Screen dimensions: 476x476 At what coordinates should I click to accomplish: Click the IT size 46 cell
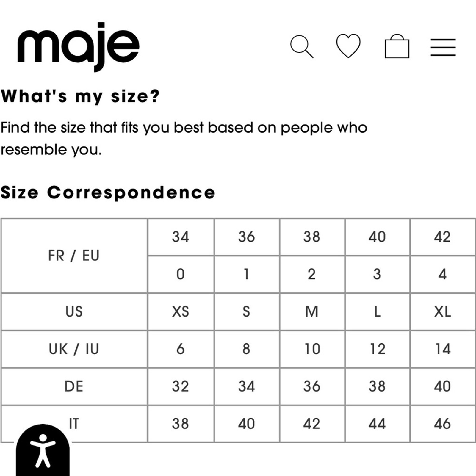click(442, 424)
